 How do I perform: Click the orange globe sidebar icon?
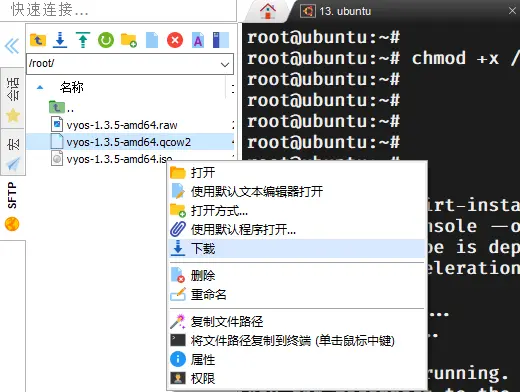click(x=12, y=224)
